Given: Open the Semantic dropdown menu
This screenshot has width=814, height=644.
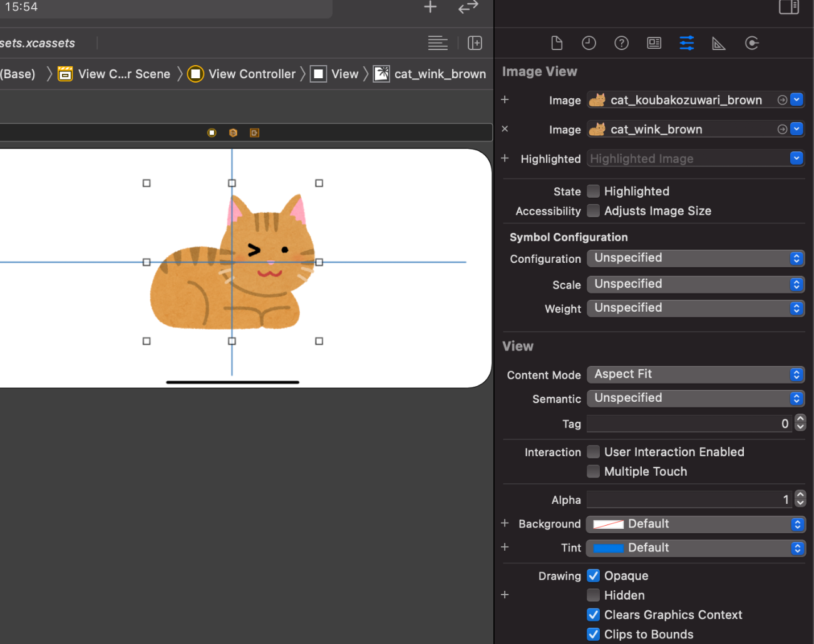Looking at the screenshot, I should point(695,398).
